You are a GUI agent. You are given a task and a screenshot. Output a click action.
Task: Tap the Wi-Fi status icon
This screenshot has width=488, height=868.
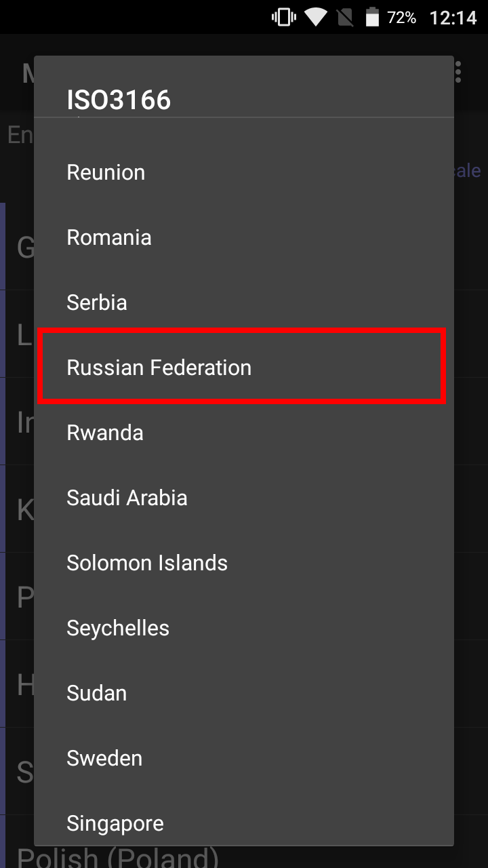(316, 17)
